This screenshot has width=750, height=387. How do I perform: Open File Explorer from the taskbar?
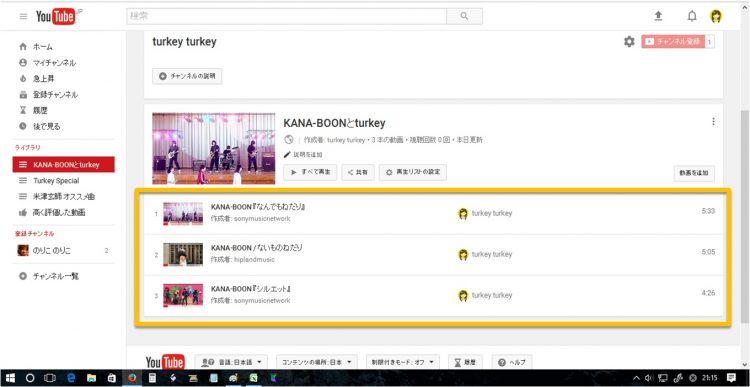click(x=91, y=378)
